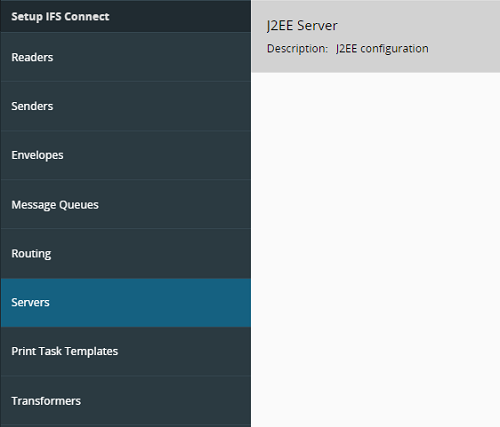Open the Readers section
This screenshot has width=500, height=427.
(126, 57)
